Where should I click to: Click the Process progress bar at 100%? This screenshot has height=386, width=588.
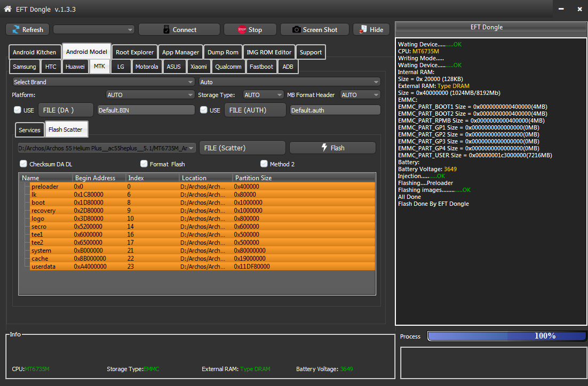pyautogui.click(x=506, y=336)
